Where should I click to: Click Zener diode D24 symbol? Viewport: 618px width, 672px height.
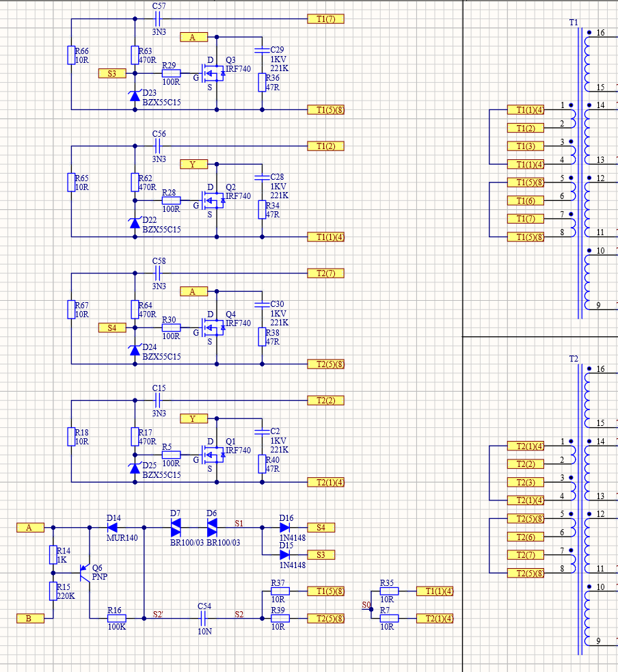tap(135, 350)
